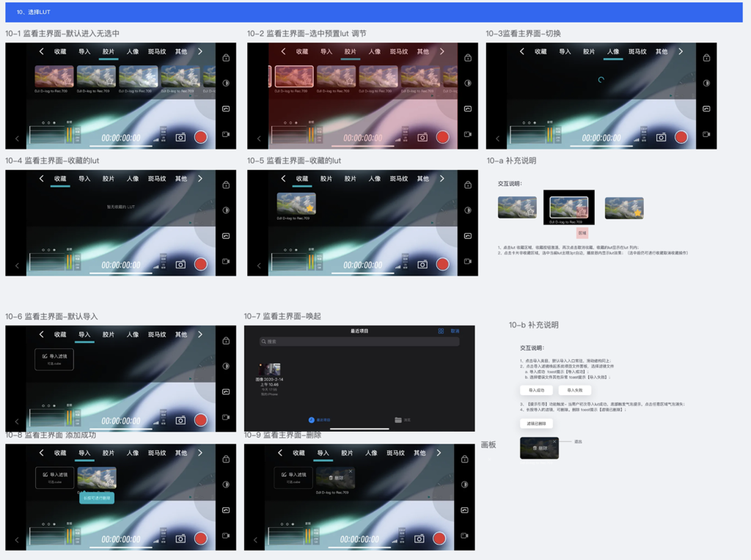Click the trash 删除 icon in screen 10-9
751x560 pixels.
click(331, 478)
